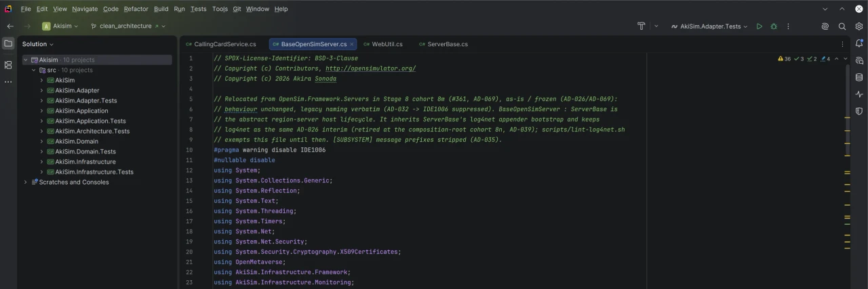Image resolution: width=868 pixels, height=289 pixels.
Task: Switch to ServerBase.cs tab
Action: pos(443,44)
